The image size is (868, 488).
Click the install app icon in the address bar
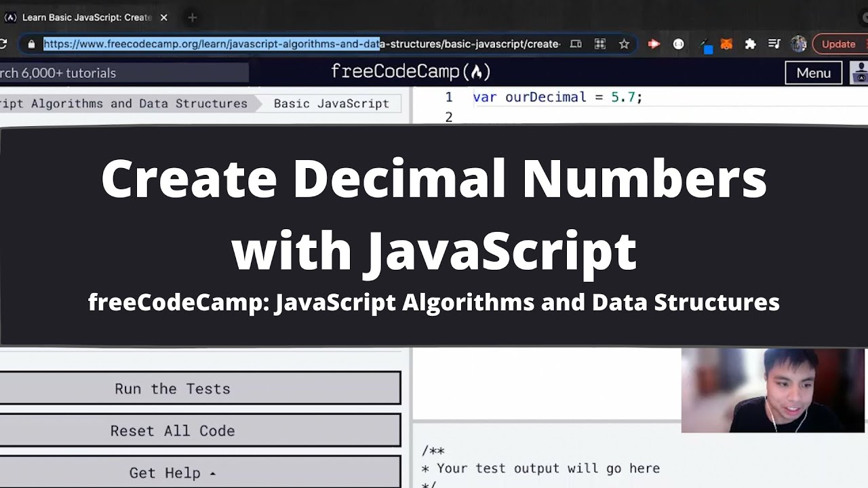pyautogui.click(x=576, y=44)
